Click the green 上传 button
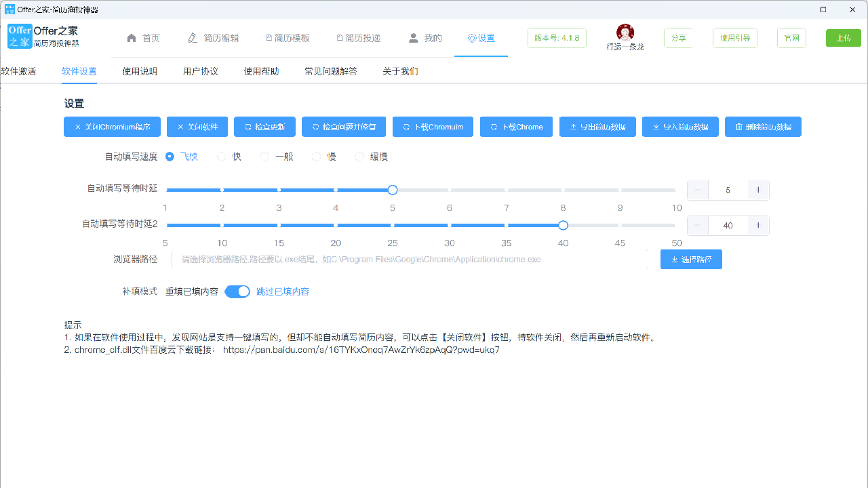Screen dimensions: 868x488 coord(843,39)
